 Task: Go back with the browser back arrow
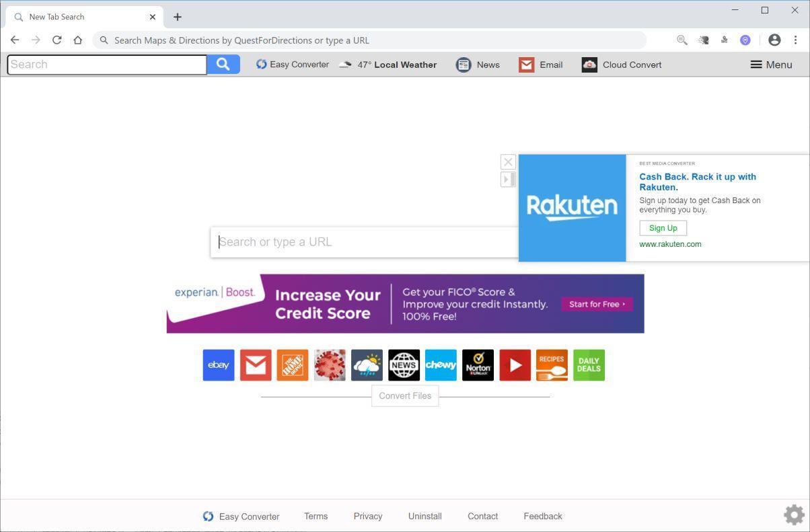click(x=15, y=40)
